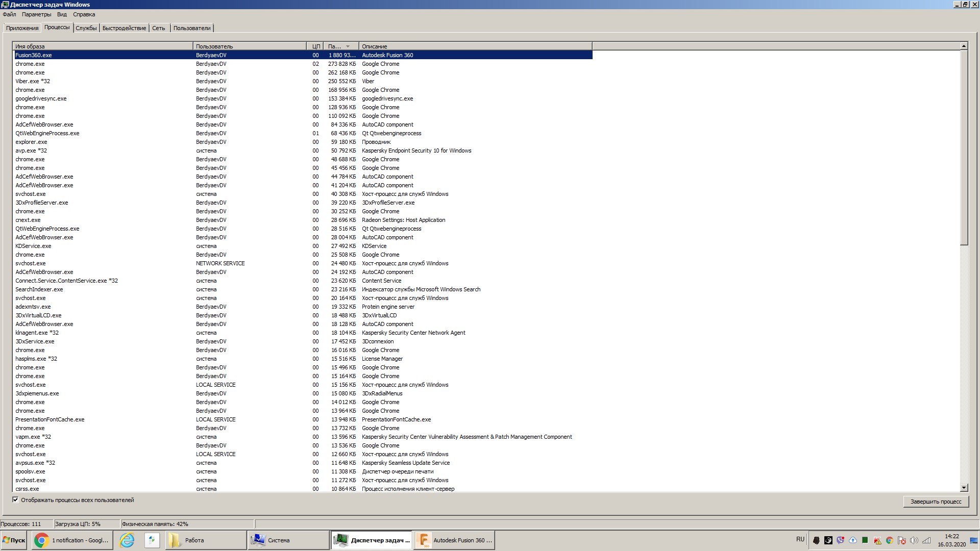Viewport: 980px width, 551px height.
Task: Select the googledrivesync.exe process
Action: (303, 98)
